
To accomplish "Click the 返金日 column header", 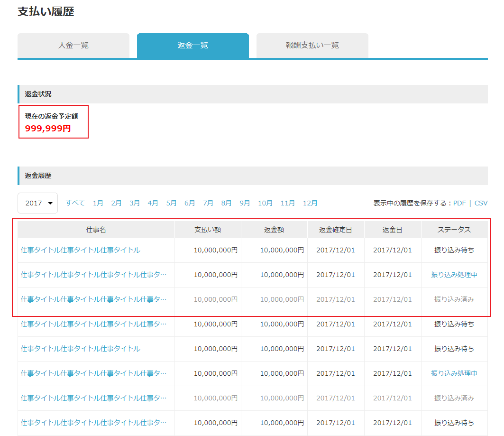I will [393, 230].
